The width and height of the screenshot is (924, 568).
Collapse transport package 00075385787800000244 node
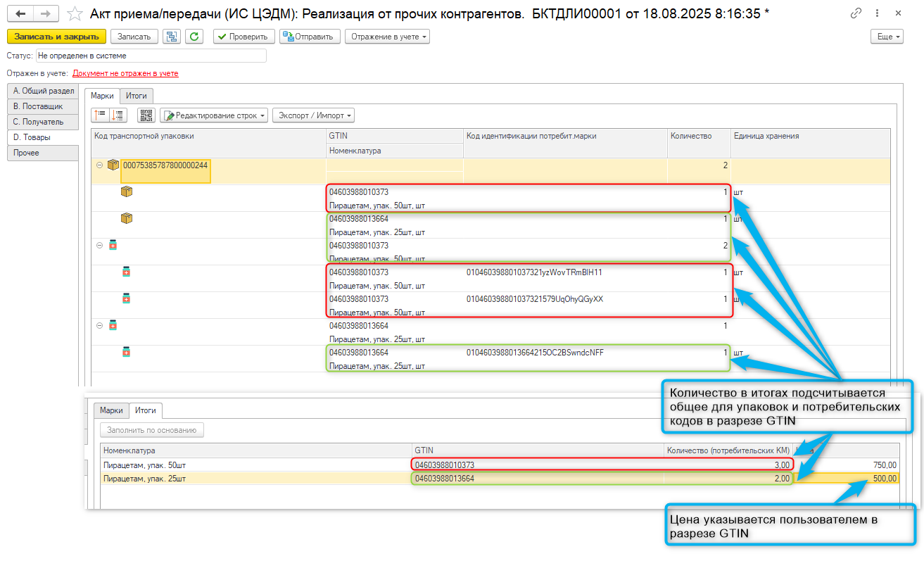pyautogui.click(x=99, y=165)
